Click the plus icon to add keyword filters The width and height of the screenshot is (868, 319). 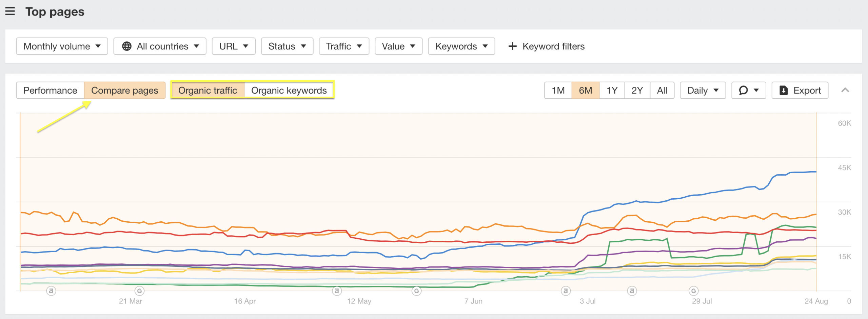tap(512, 46)
